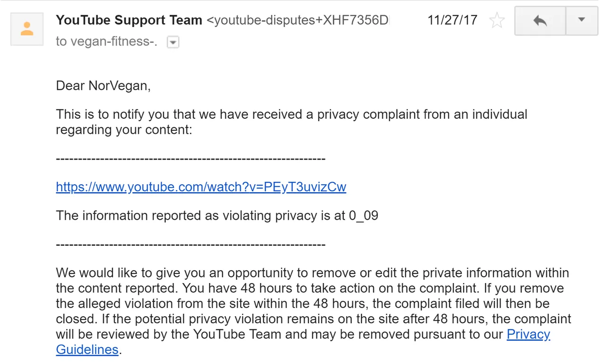Image resolution: width=606 pixels, height=364 pixels.
Task: Click the line "The information reported as violating privacy"
Action: [x=217, y=216]
